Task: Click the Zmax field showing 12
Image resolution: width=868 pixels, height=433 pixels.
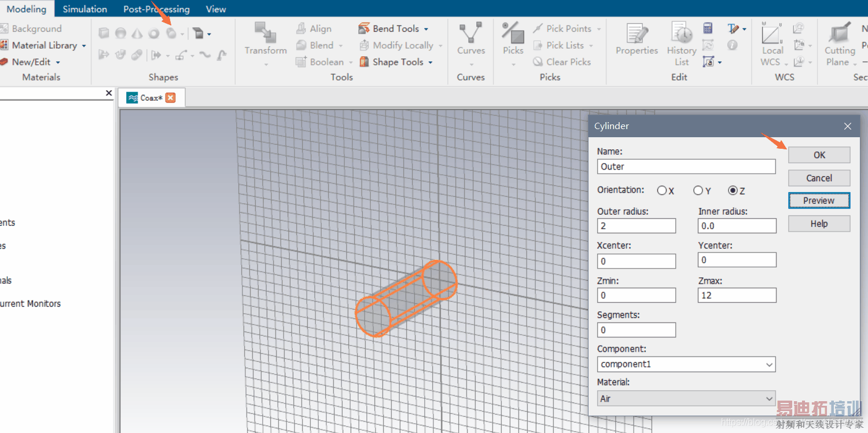Action: click(737, 295)
